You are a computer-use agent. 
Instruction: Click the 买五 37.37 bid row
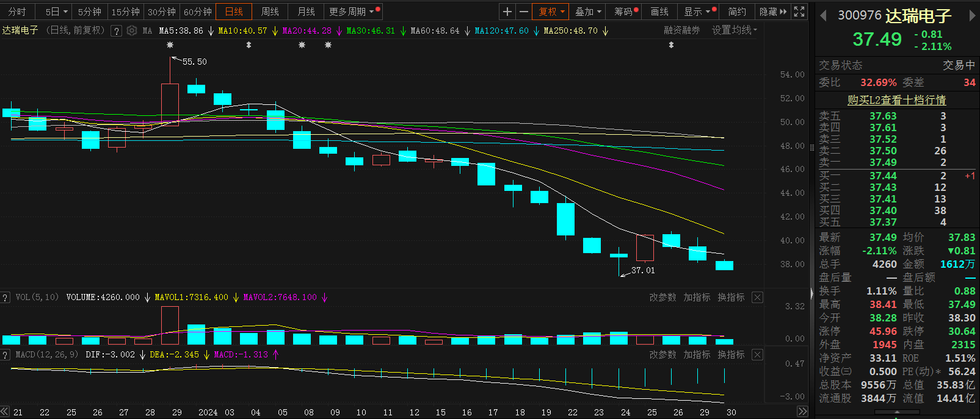click(896, 222)
